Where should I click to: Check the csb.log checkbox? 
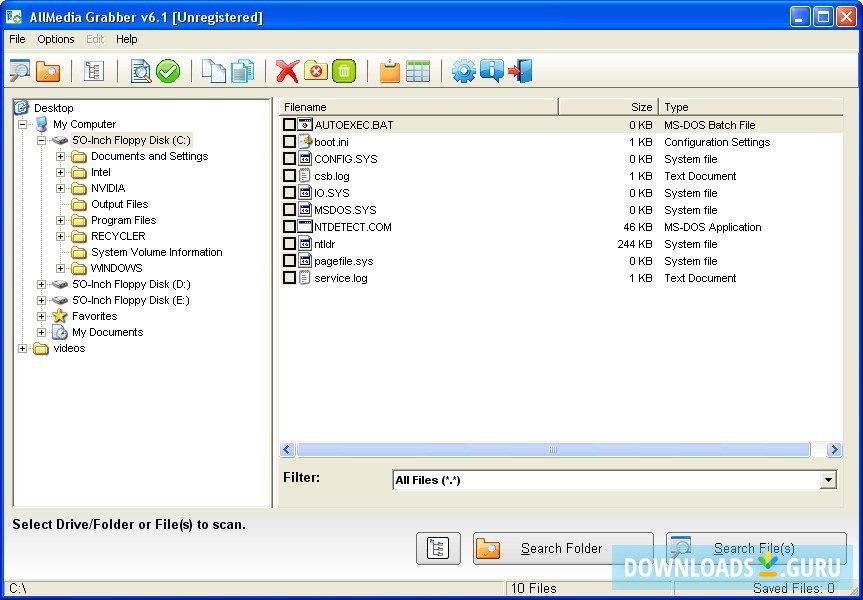coord(290,176)
